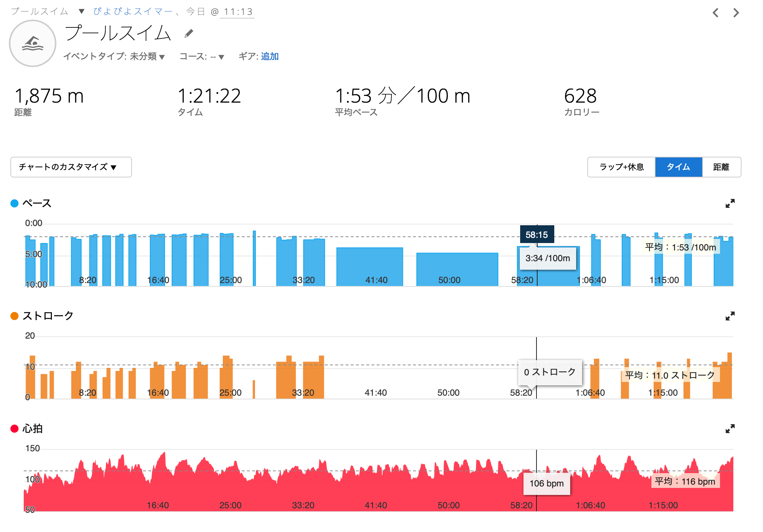Click the pool swim activity icon
The image size is (763, 532).
click(x=33, y=44)
